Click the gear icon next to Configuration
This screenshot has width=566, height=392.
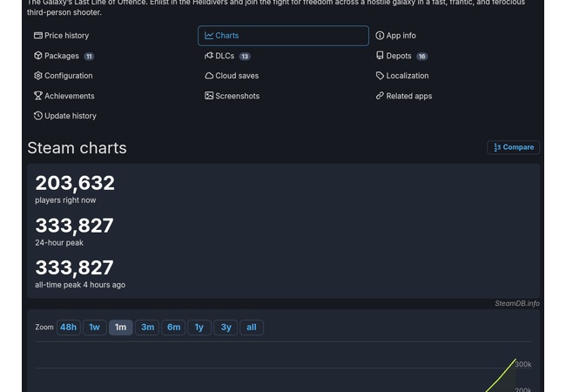pyautogui.click(x=38, y=76)
